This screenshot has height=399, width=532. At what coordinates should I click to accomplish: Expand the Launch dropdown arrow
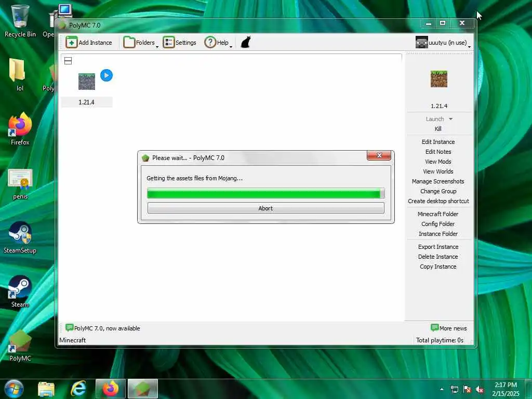[450, 119]
